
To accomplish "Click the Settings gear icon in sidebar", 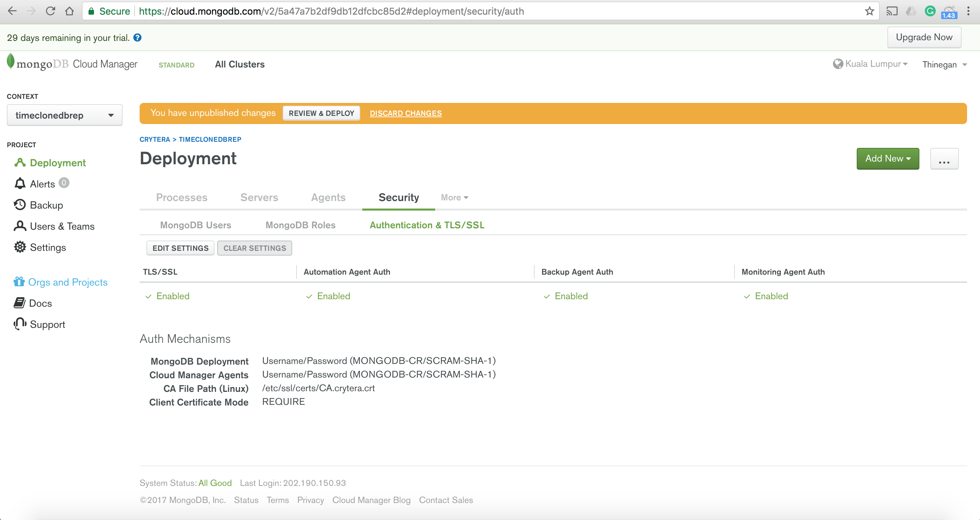I will click(20, 247).
